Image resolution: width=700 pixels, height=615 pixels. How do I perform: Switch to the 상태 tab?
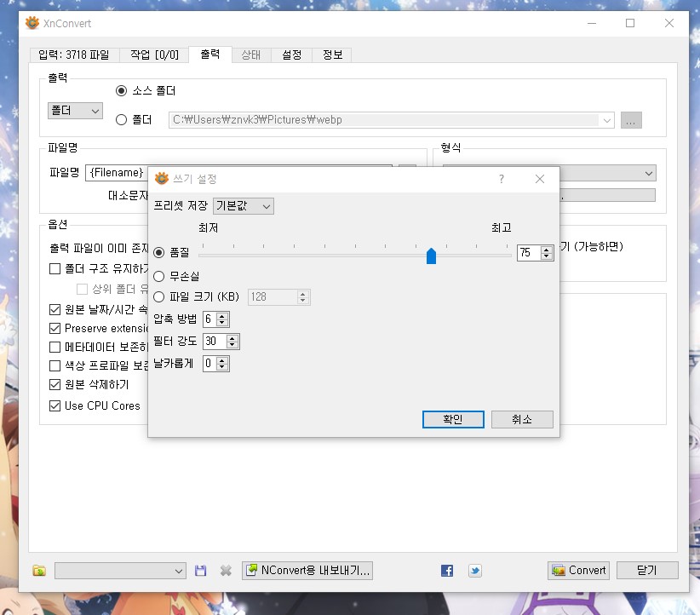[x=251, y=55]
